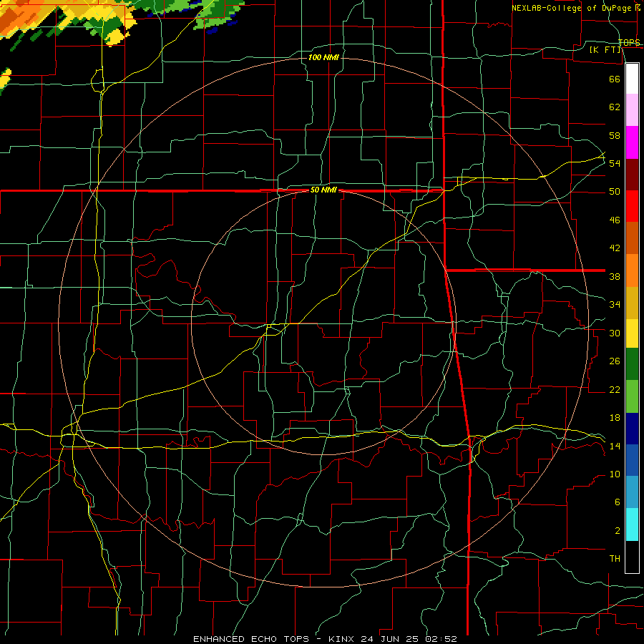Click the 22 legend value
This screenshot has width=644, height=644.
point(615,389)
